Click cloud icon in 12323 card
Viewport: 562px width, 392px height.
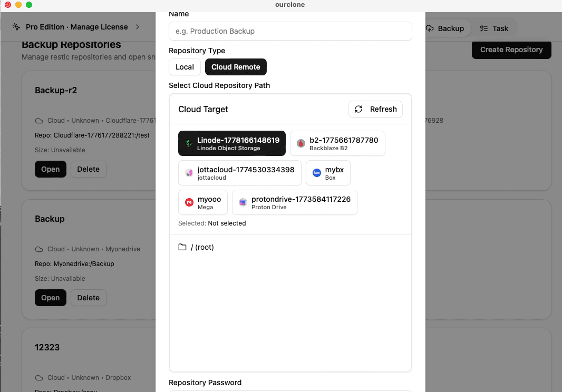point(38,378)
